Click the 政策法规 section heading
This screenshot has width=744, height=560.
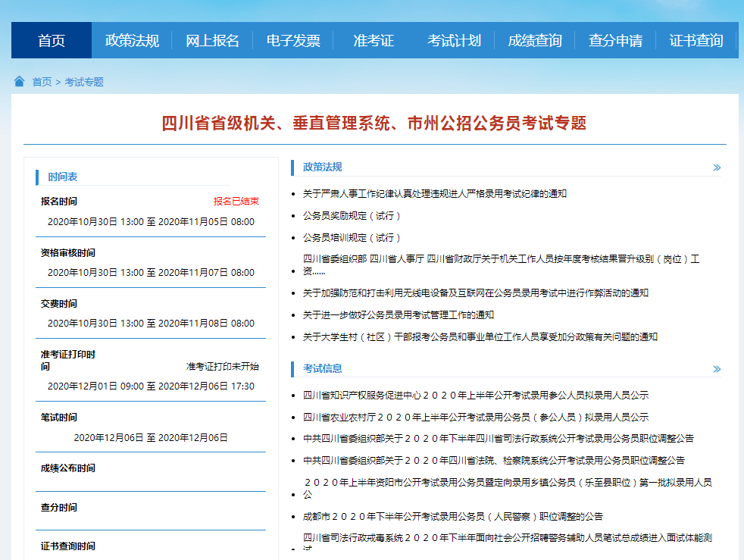pyautogui.click(x=323, y=167)
